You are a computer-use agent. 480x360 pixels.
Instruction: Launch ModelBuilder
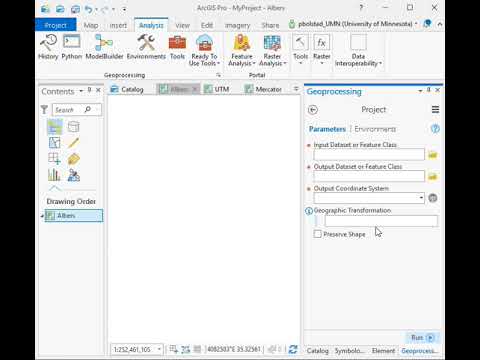pyautogui.click(x=104, y=47)
